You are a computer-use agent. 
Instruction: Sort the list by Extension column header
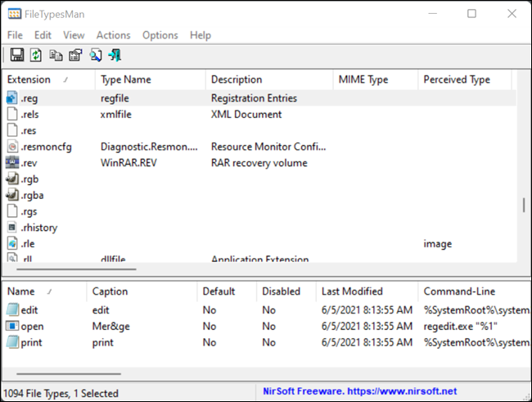33,79
